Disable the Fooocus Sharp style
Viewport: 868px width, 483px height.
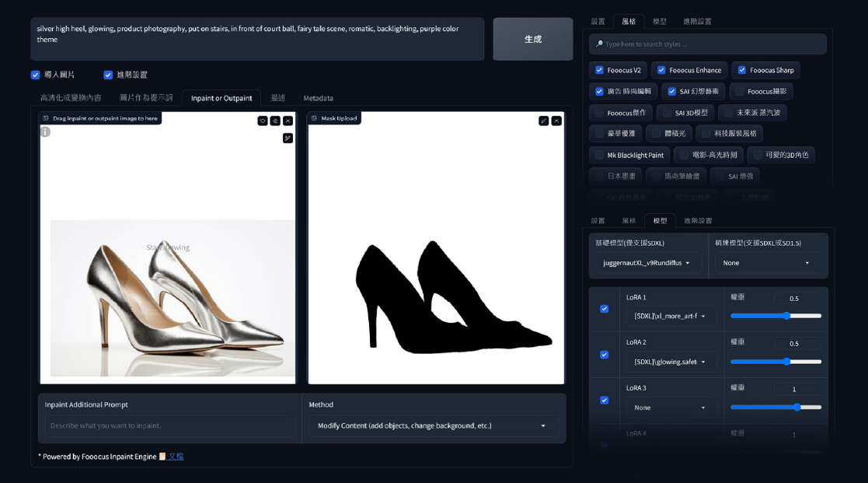coord(742,70)
